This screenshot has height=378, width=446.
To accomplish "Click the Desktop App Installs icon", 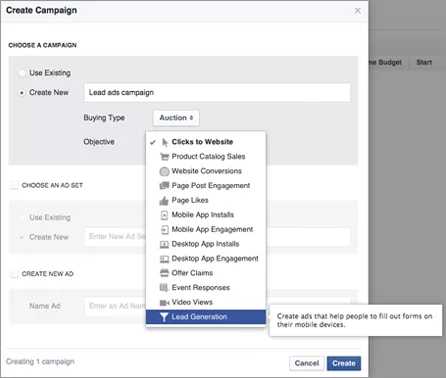I will [x=164, y=244].
